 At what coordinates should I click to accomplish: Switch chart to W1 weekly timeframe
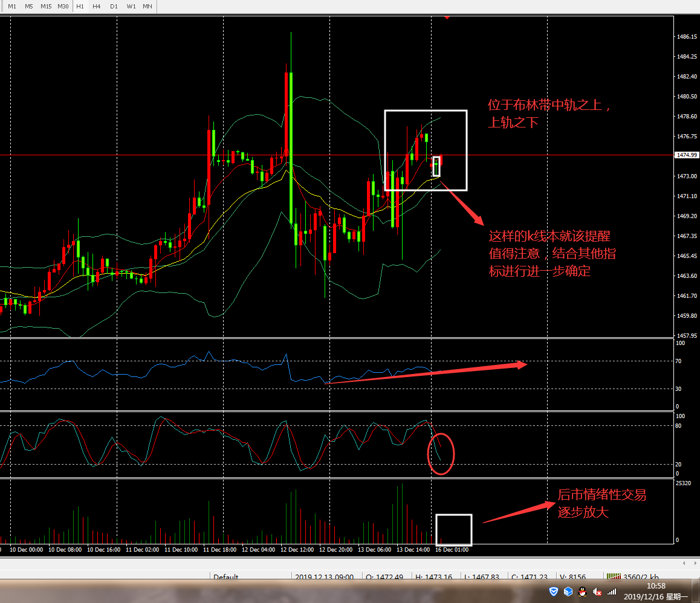click(131, 6)
